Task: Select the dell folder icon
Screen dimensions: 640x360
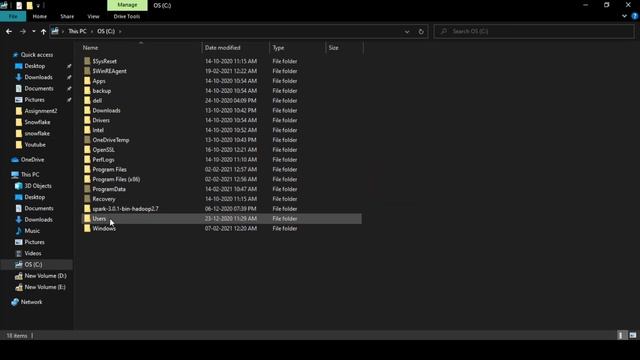Action: (x=87, y=100)
